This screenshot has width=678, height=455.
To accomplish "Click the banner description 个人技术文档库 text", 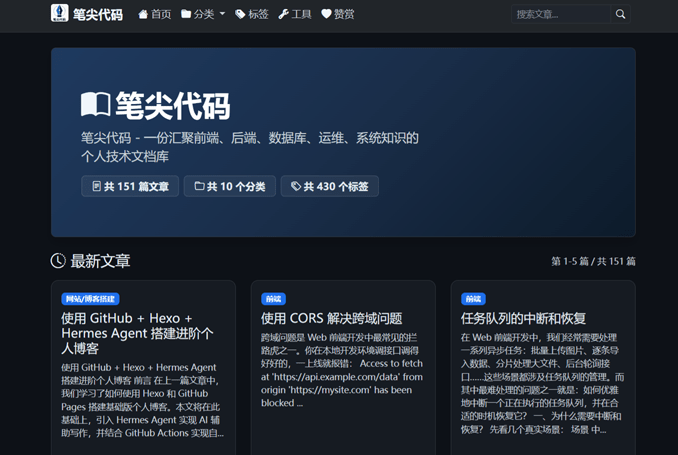I will tap(125, 157).
